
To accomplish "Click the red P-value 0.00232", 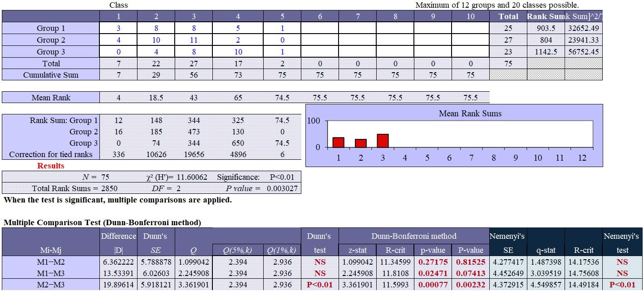I will [x=471, y=285].
